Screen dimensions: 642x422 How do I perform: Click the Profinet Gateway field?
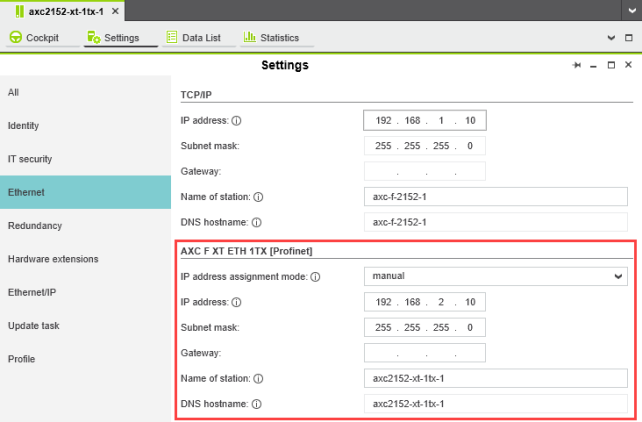[425, 353]
